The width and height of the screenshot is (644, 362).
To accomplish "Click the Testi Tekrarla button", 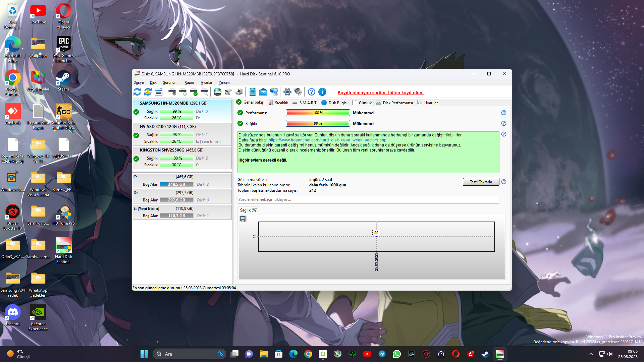I will click(x=481, y=182).
